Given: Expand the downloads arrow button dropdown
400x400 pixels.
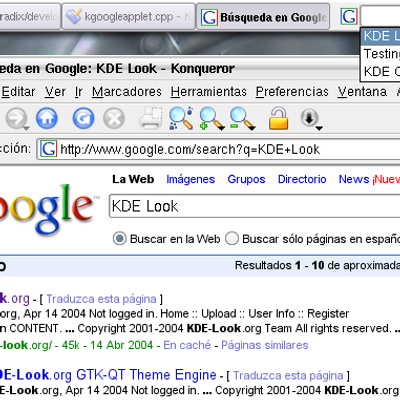Looking at the screenshot, I should [x=319, y=128].
